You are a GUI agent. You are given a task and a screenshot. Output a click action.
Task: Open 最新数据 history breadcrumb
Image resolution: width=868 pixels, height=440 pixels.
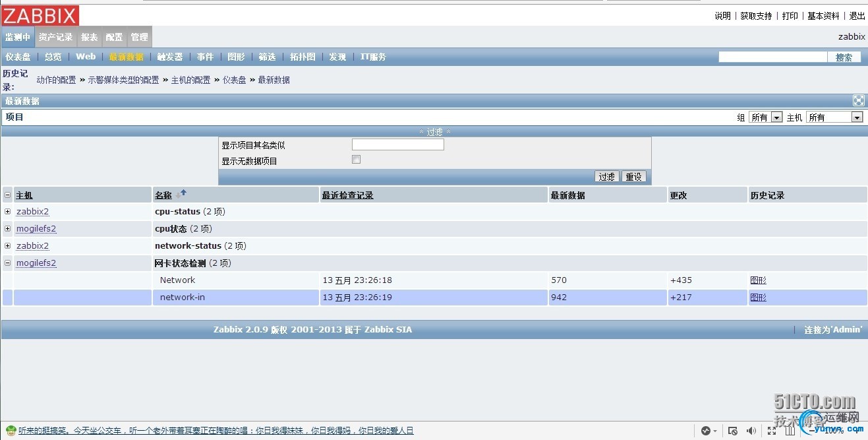coord(274,80)
